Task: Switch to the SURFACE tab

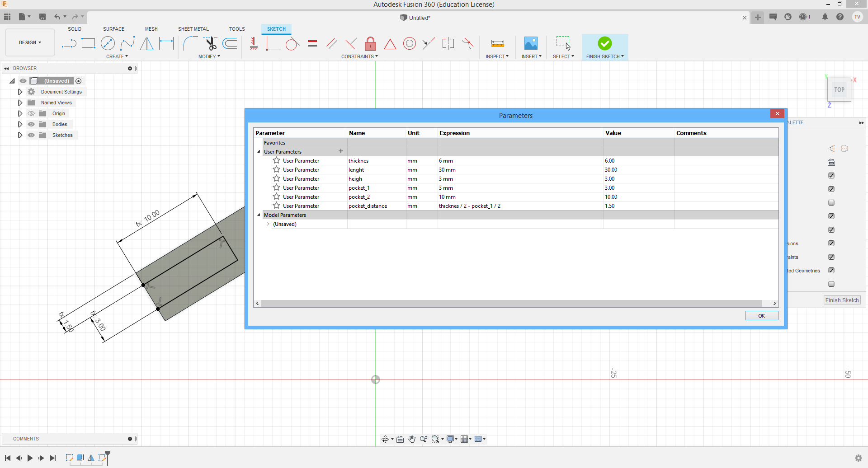Action: 113,29
